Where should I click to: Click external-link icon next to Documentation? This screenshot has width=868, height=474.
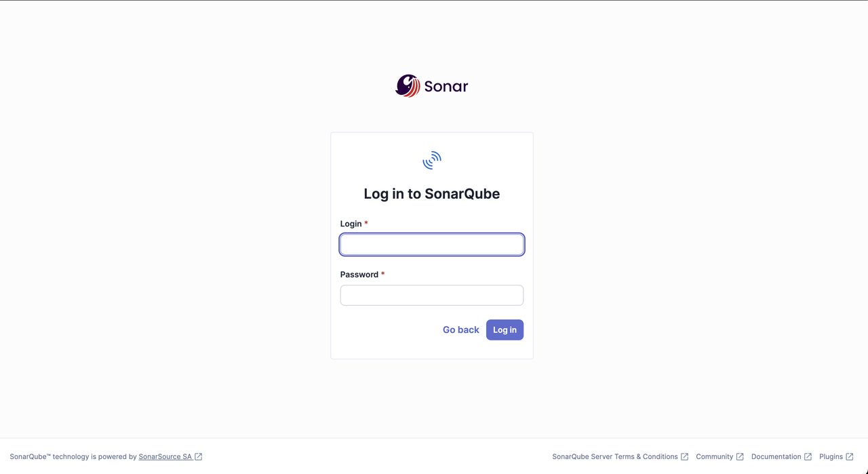coord(808,457)
